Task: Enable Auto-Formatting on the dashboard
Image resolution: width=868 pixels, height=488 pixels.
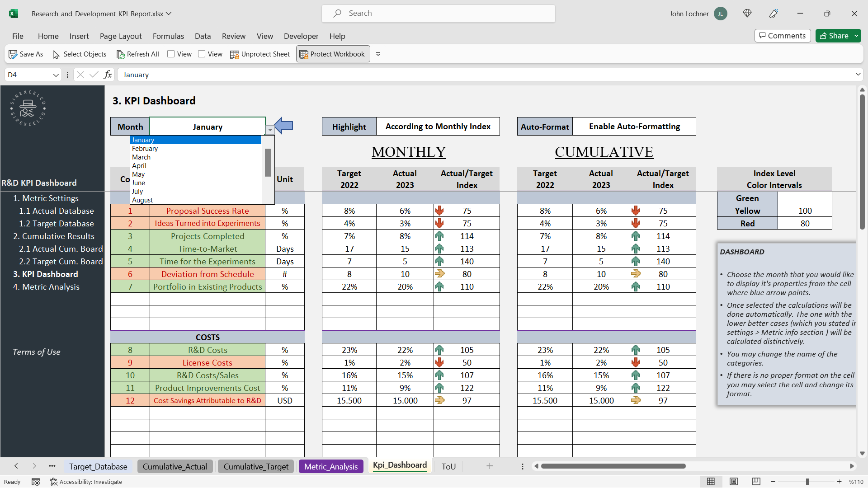Action: point(634,127)
